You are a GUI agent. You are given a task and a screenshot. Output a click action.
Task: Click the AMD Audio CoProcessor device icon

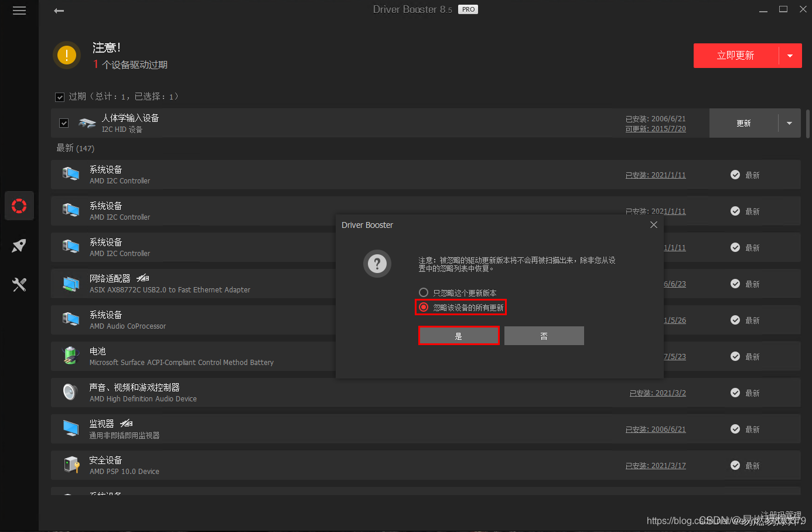tap(71, 319)
